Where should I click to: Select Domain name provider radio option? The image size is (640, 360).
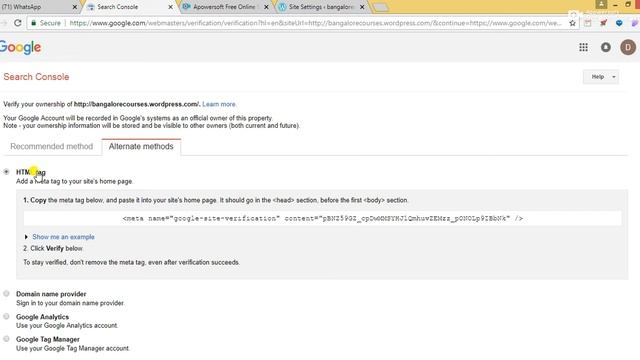coord(6,293)
